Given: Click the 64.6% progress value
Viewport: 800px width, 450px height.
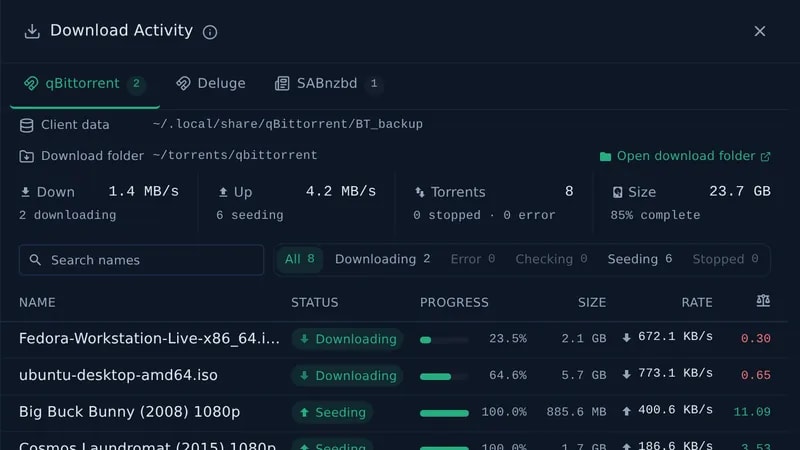Looking at the screenshot, I should tap(508, 376).
